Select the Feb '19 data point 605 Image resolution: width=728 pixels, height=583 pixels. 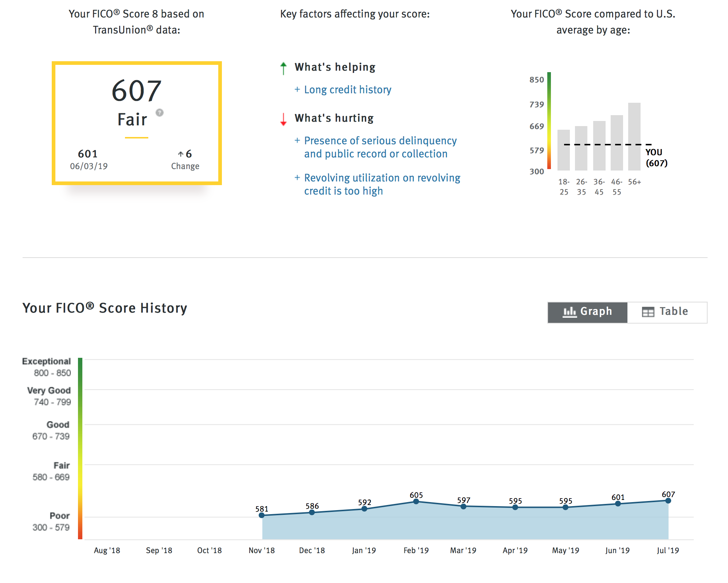point(416,502)
